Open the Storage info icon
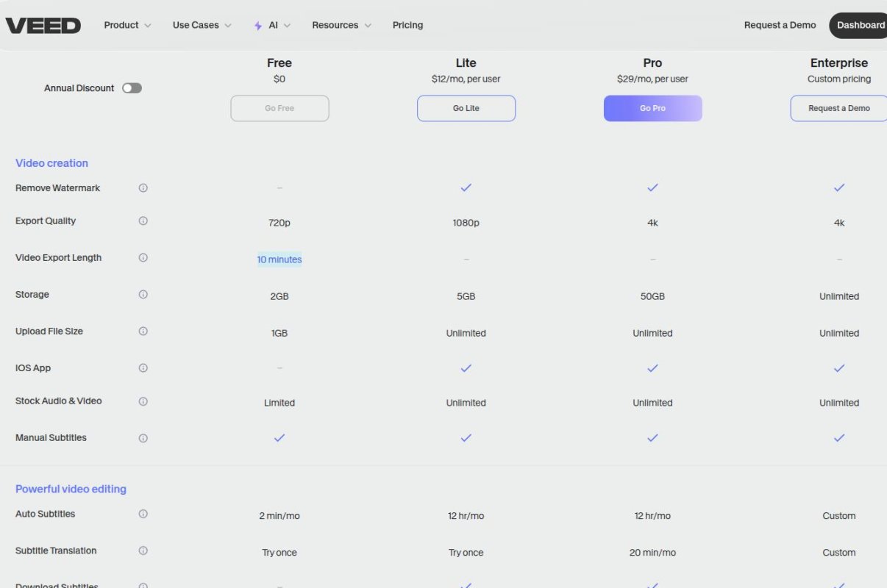This screenshot has height=588, width=887. click(x=143, y=294)
